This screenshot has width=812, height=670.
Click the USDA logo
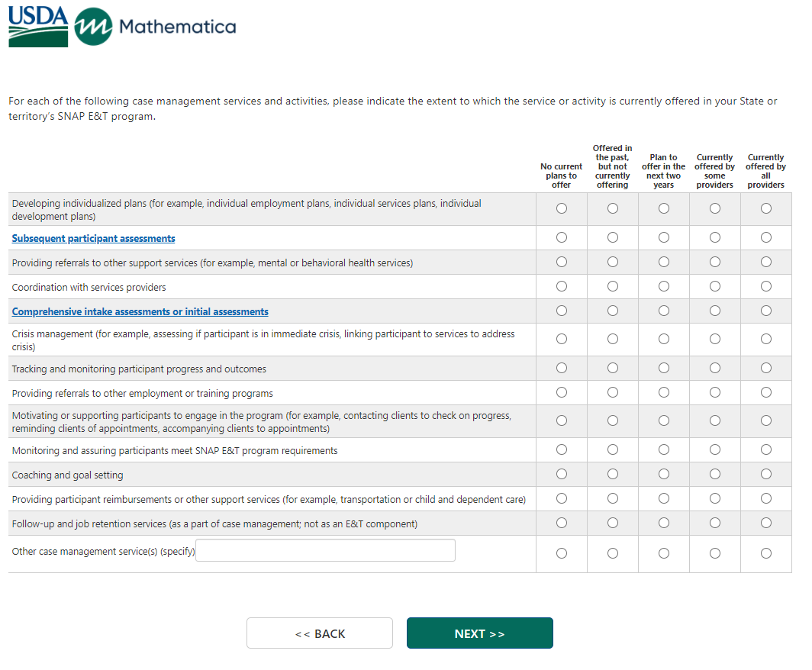[38, 27]
